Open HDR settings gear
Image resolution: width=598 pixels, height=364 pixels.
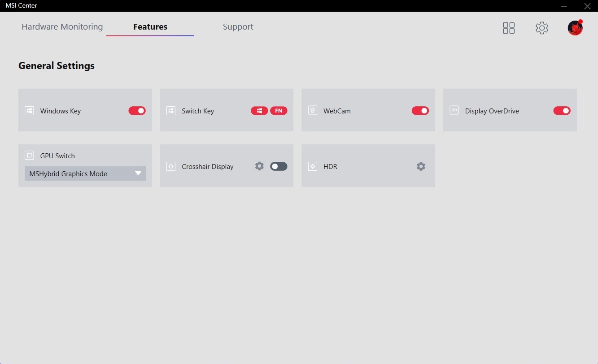421,166
